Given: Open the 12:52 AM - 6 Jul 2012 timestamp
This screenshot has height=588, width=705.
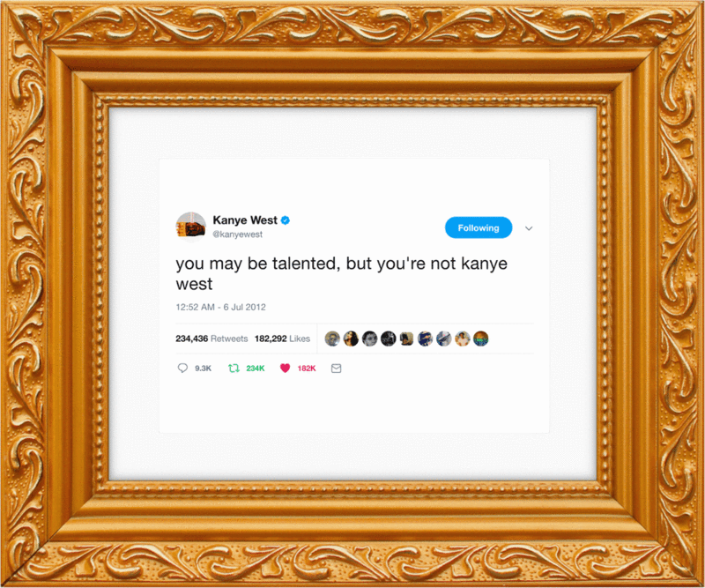Looking at the screenshot, I should tap(221, 307).
